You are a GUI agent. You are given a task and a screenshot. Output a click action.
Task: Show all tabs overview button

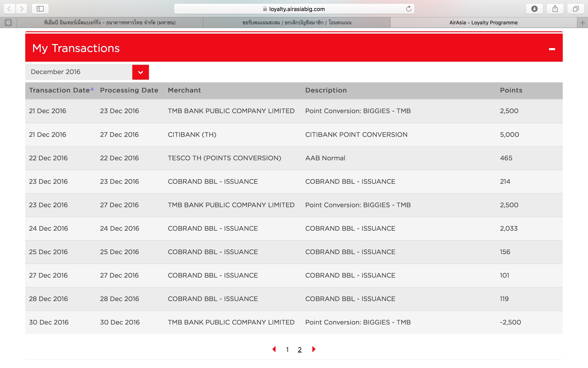click(x=576, y=9)
